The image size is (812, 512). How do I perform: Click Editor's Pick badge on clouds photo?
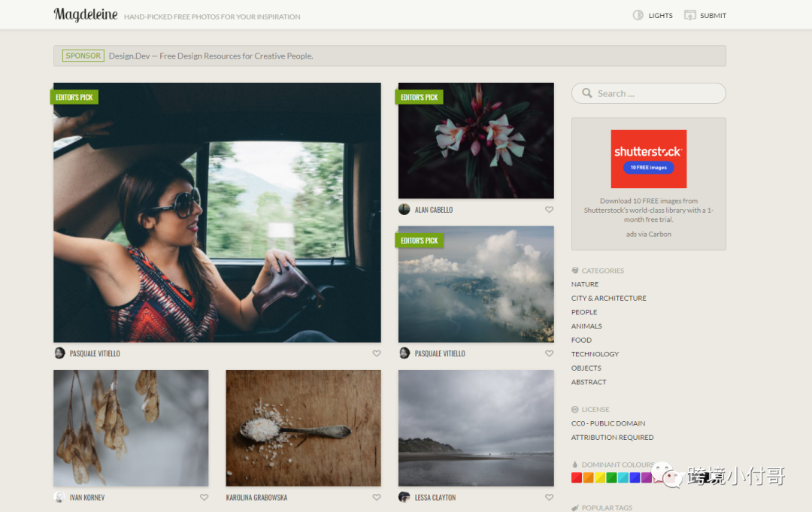[x=419, y=240]
